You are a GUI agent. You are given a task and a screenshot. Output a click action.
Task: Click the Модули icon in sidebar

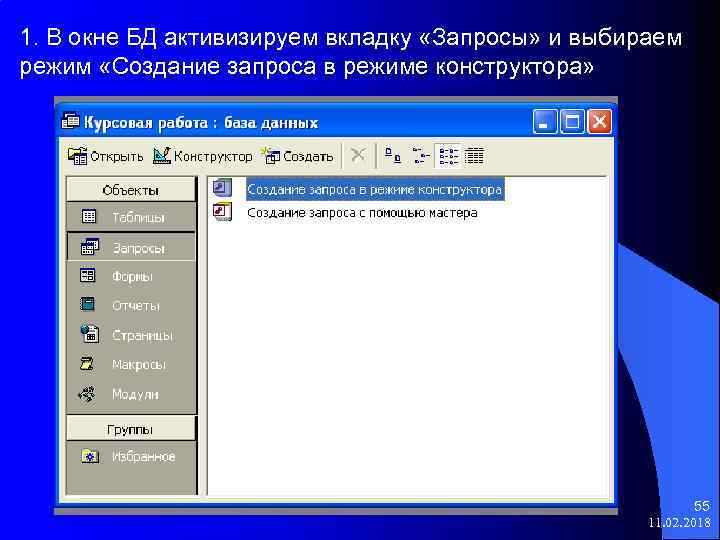(x=87, y=394)
